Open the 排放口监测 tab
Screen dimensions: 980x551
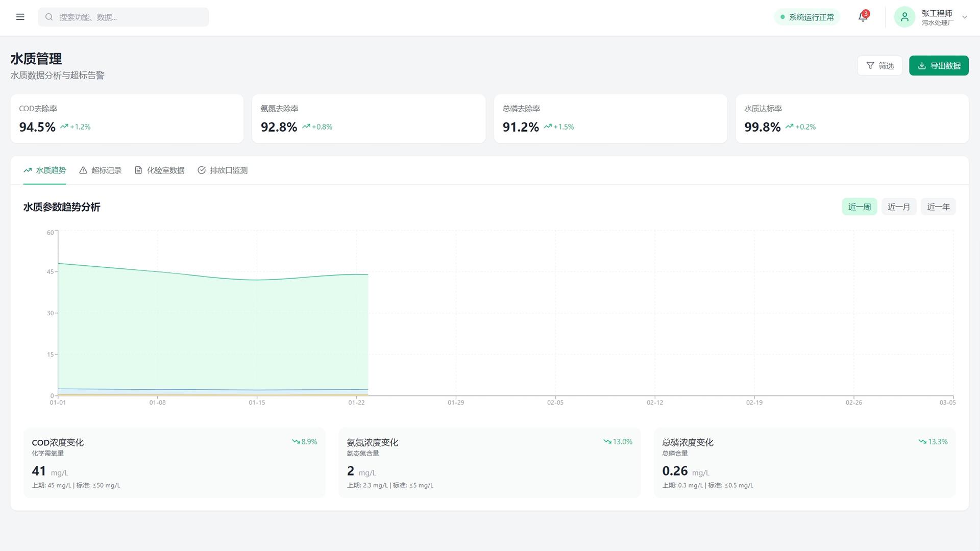pos(223,170)
